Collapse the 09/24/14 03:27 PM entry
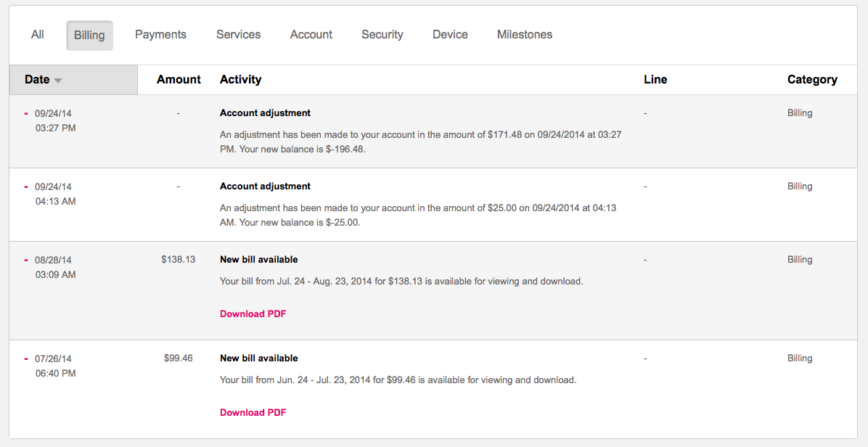Screen dimensions: 868x447 26,113
